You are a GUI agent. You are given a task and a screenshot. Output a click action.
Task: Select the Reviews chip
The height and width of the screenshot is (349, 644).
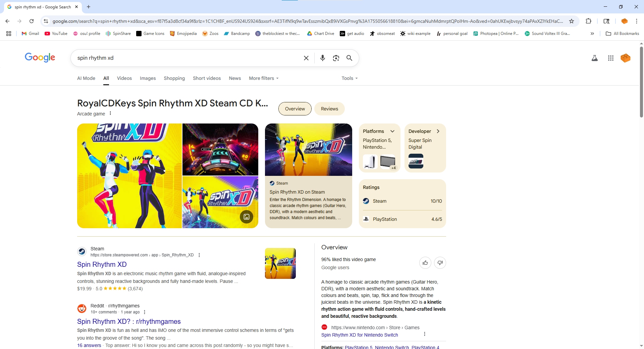pyautogui.click(x=329, y=109)
